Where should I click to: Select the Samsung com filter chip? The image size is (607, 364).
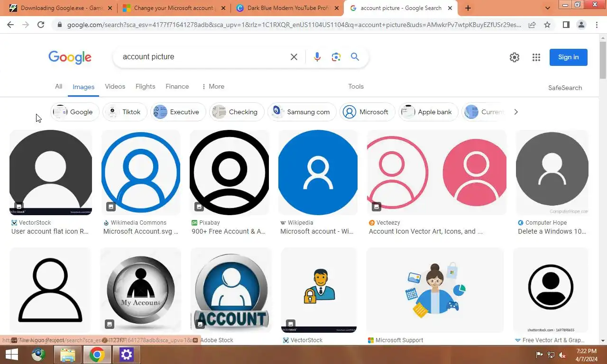coord(302,112)
